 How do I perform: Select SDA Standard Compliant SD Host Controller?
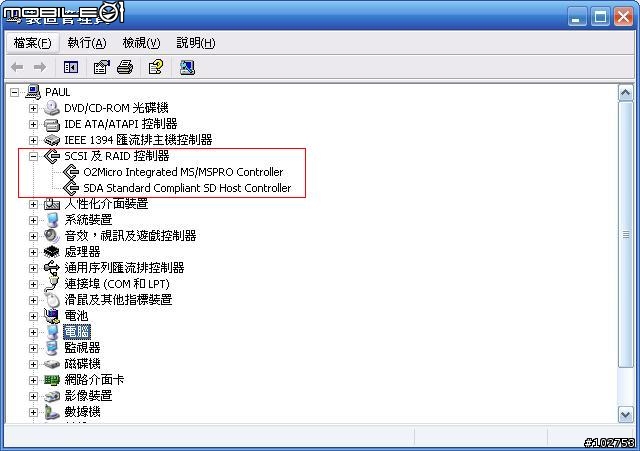pos(187,188)
